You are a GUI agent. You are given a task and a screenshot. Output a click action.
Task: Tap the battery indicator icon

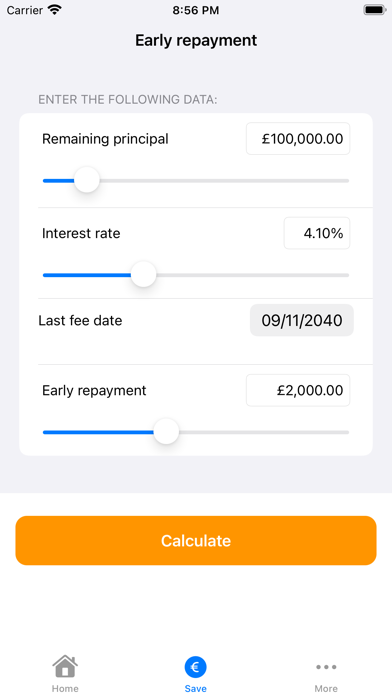point(374,10)
